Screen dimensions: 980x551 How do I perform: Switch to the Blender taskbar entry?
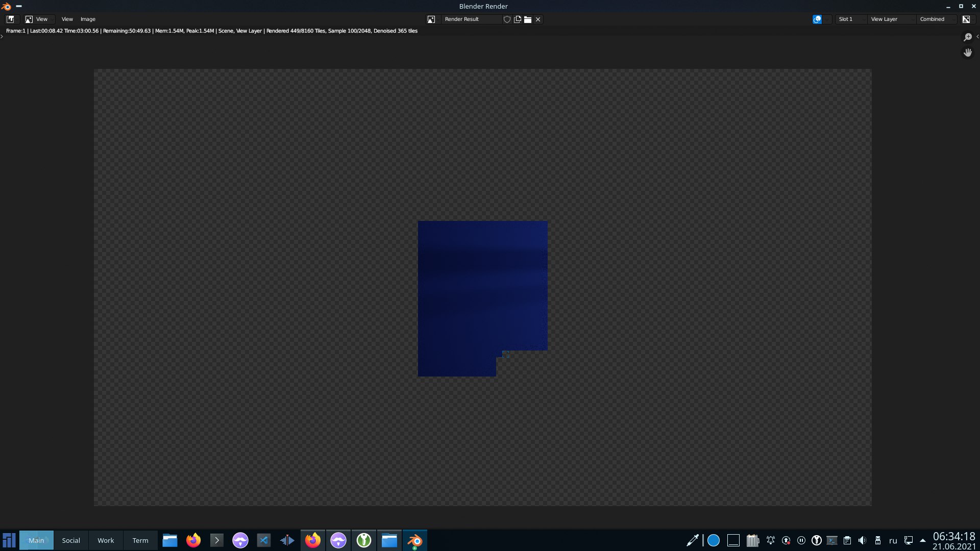tap(415, 540)
